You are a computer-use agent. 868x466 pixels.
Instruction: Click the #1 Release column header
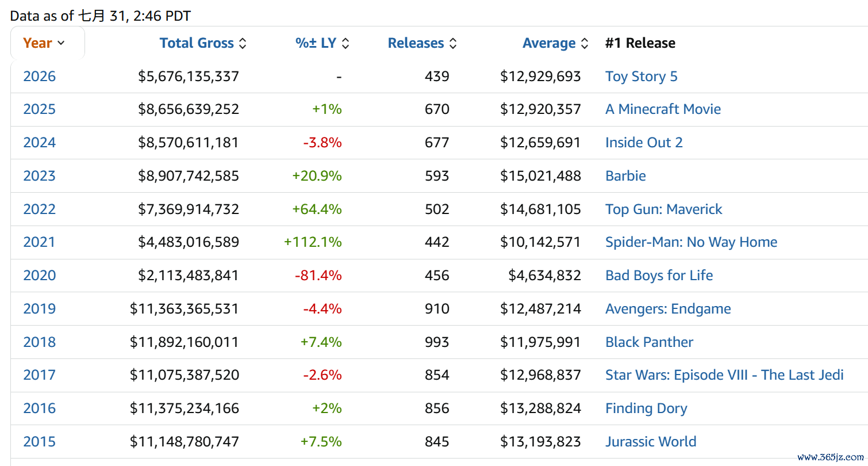point(640,43)
